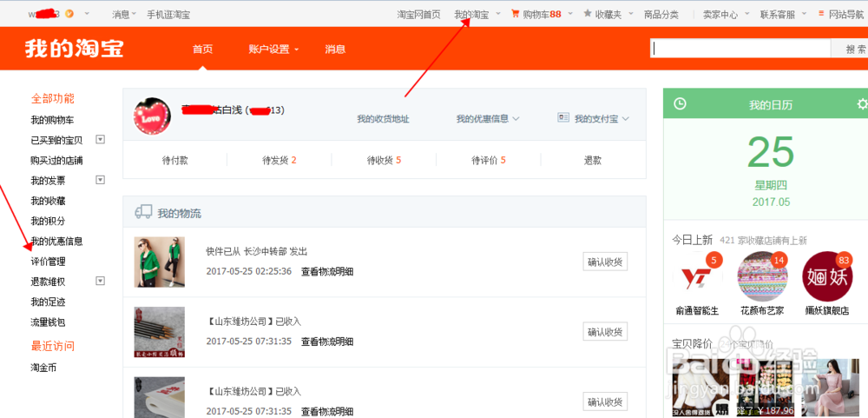Click the 网站导航 menu icon
This screenshot has width=868, height=418.
point(820,14)
